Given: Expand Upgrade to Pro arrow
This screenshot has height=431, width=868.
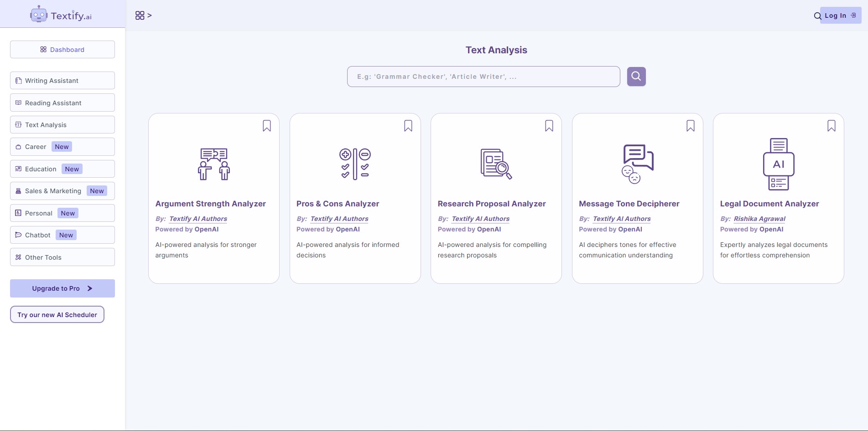Looking at the screenshot, I should click(x=90, y=288).
